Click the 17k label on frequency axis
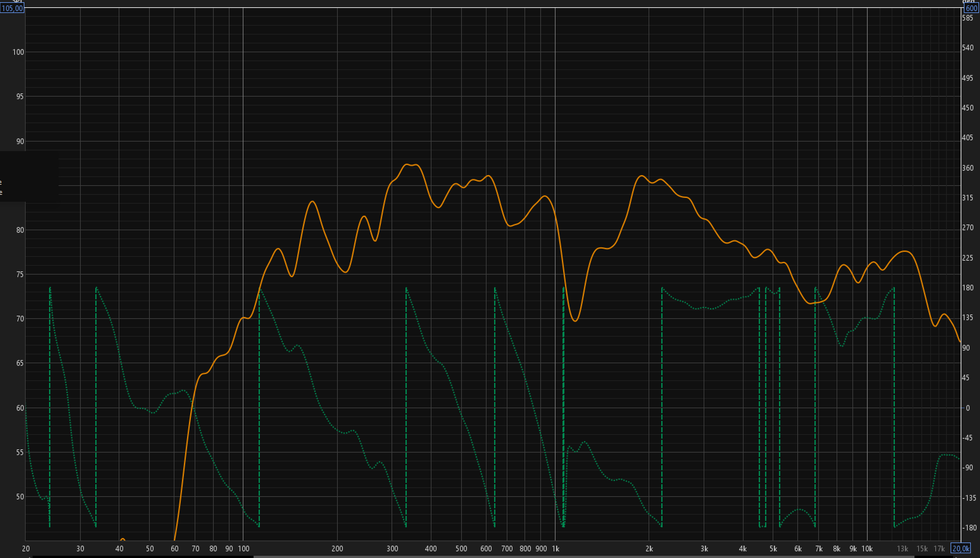 coord(939,549)
